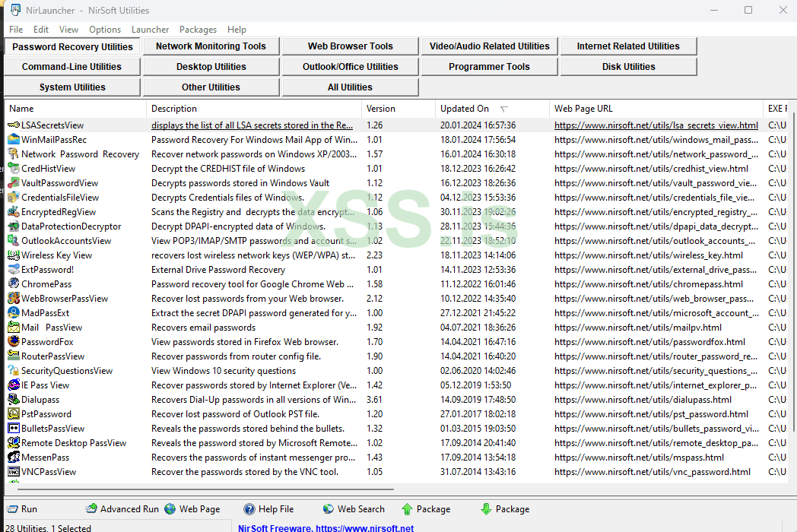This screenshot has width=797, height=532.
Task: Open the Help menu
Action: [237, 30]
